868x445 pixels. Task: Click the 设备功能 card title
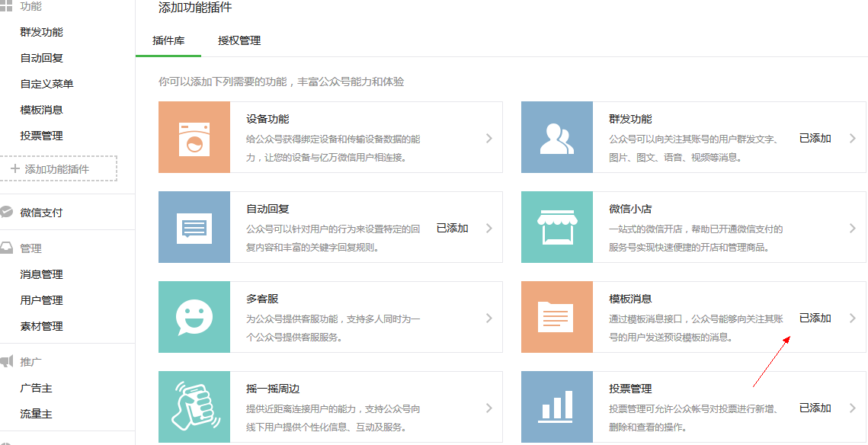coord(267,119)
